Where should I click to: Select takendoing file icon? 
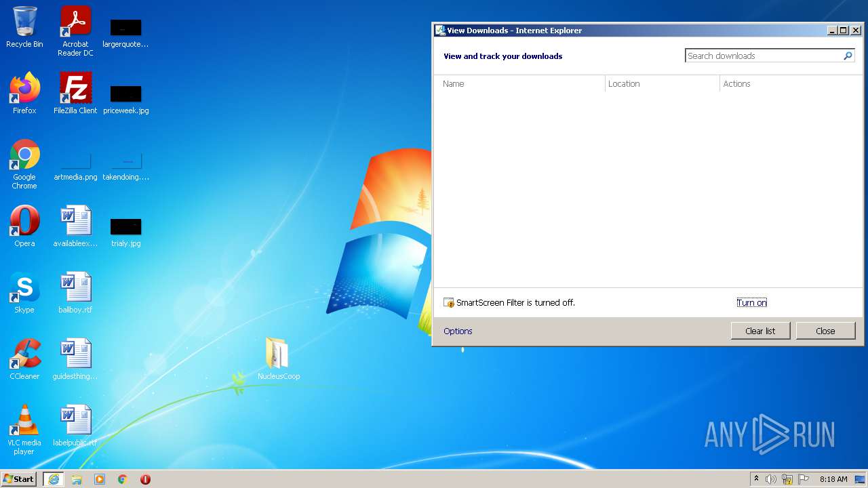click(x=125, y=167)
